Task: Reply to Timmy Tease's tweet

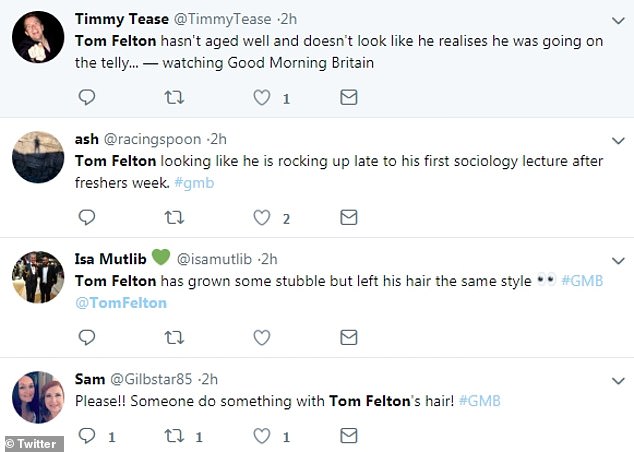Action: [87, 98]
